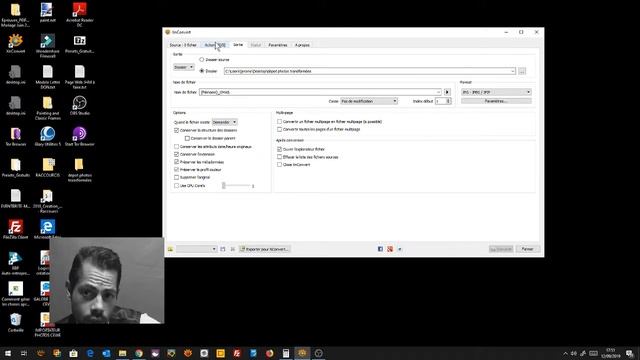Open the script preset dropdown at bottom left

[x=196, y=249]
